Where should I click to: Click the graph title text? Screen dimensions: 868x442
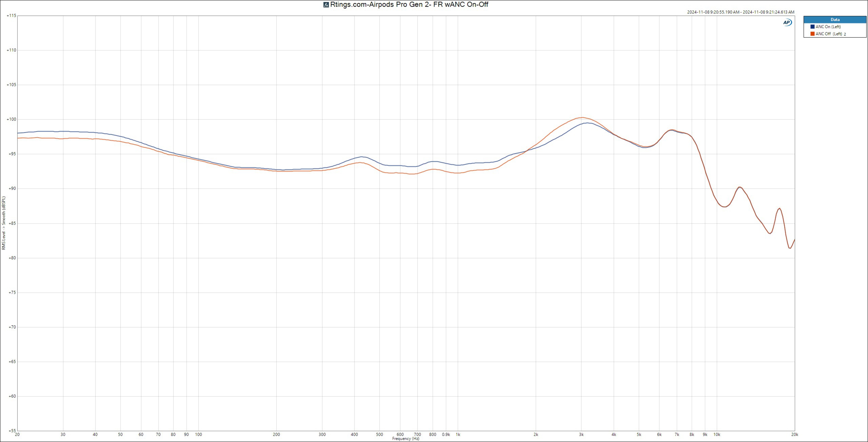pos(409,4)
